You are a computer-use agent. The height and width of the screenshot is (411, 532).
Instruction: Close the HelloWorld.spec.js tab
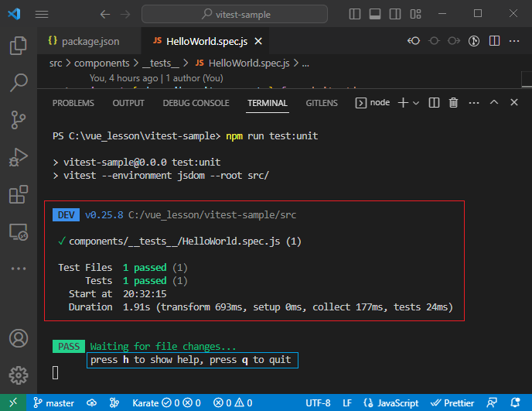(x=258, y=41)
